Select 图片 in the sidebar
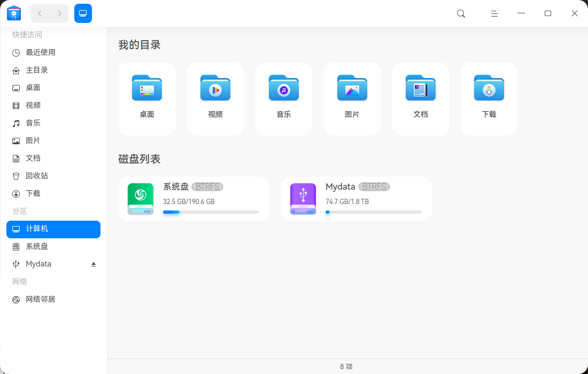588x374 pixels. (53, 141)
